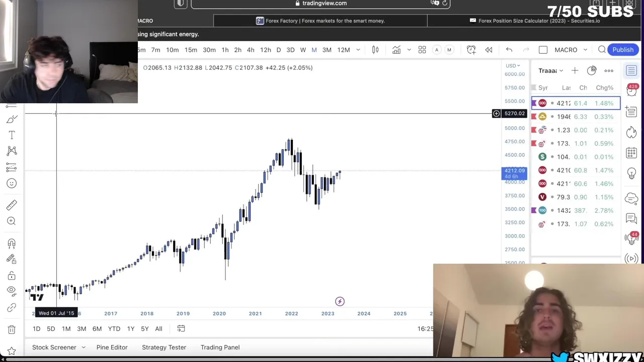644x362 pixels.
Task: Activate the Zoom In tool
Action: [12, 221]
